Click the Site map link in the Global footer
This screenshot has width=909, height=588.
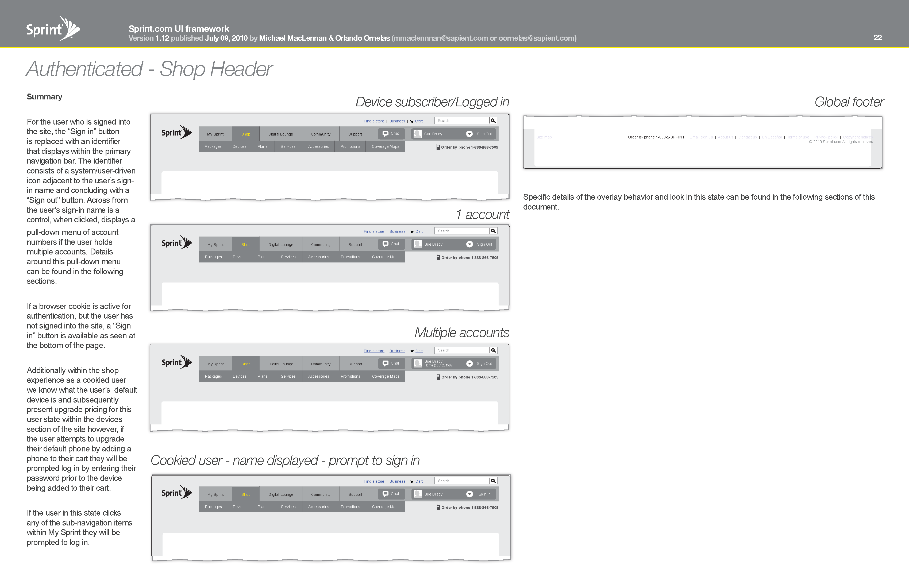coord(544,137)
